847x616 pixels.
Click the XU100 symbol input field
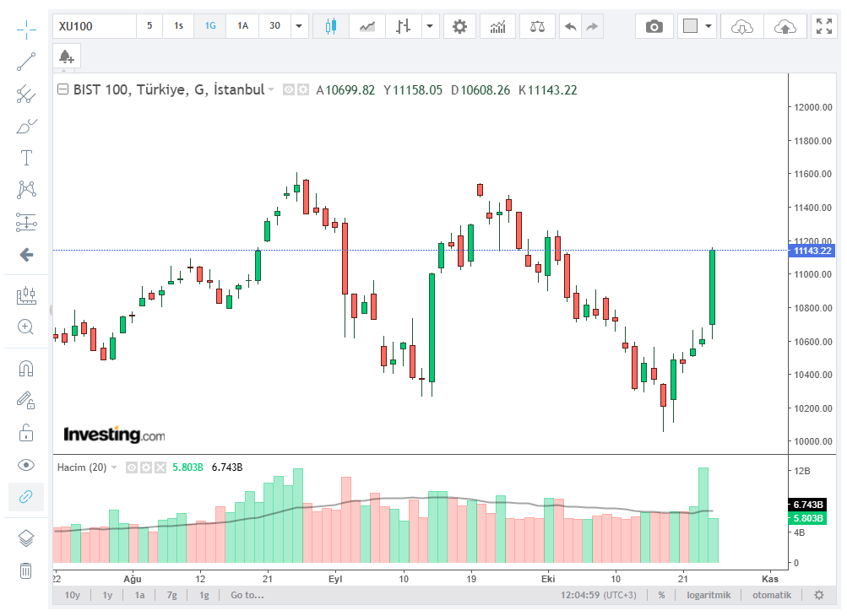coord(95,26)
